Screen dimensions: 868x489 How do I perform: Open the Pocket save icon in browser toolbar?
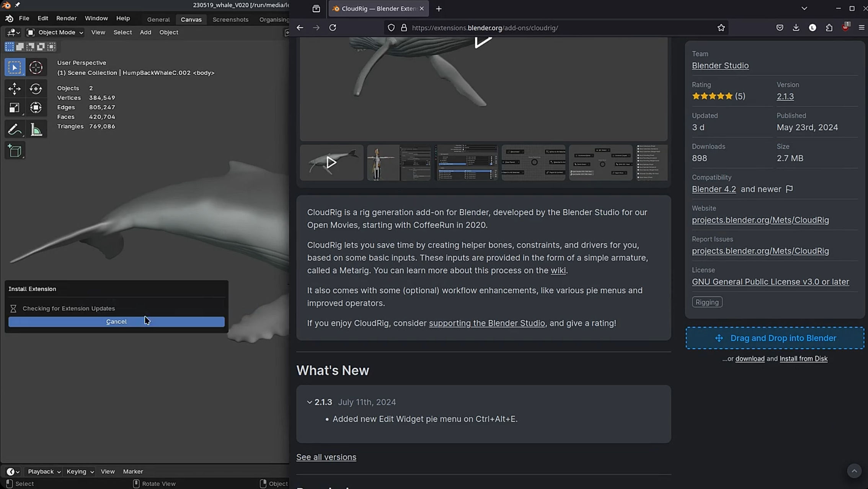[x=780, y=28]
